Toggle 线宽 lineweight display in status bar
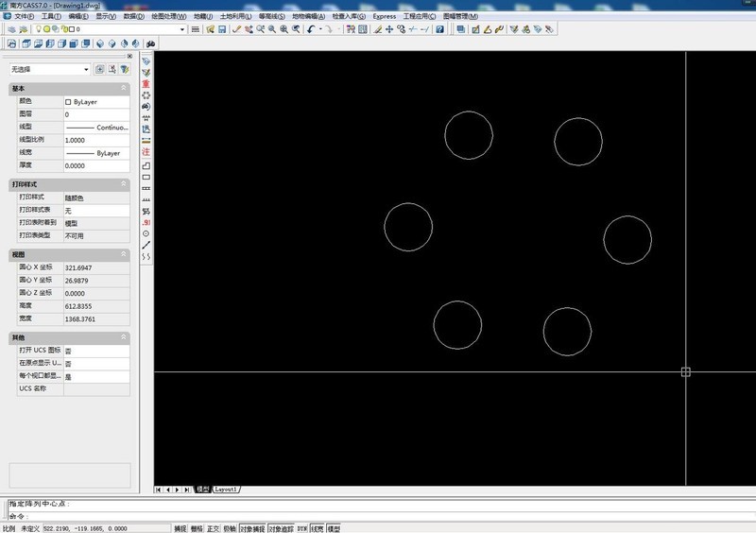 (x=317, y=528)
